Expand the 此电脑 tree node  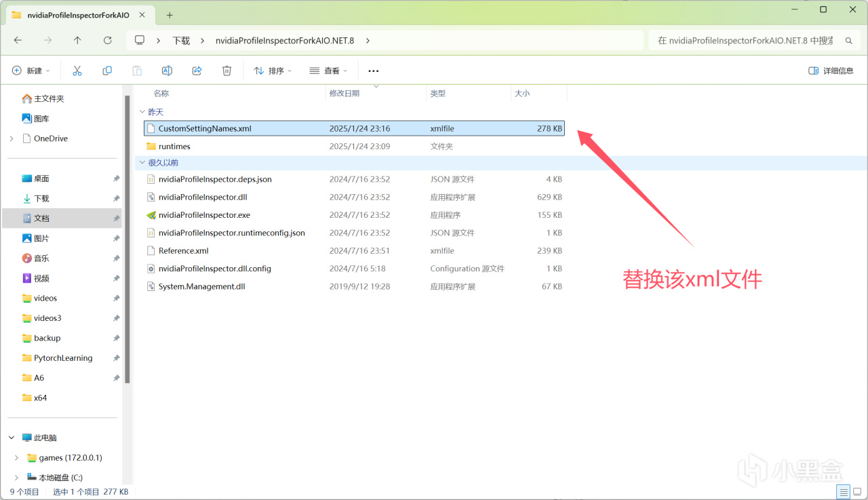12,438
